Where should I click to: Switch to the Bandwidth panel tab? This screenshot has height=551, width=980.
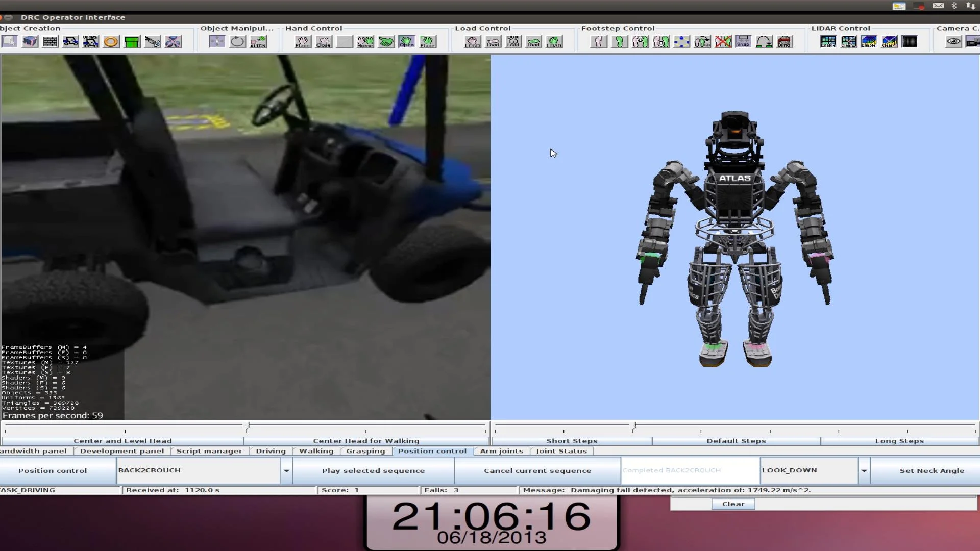pos(34,451)
